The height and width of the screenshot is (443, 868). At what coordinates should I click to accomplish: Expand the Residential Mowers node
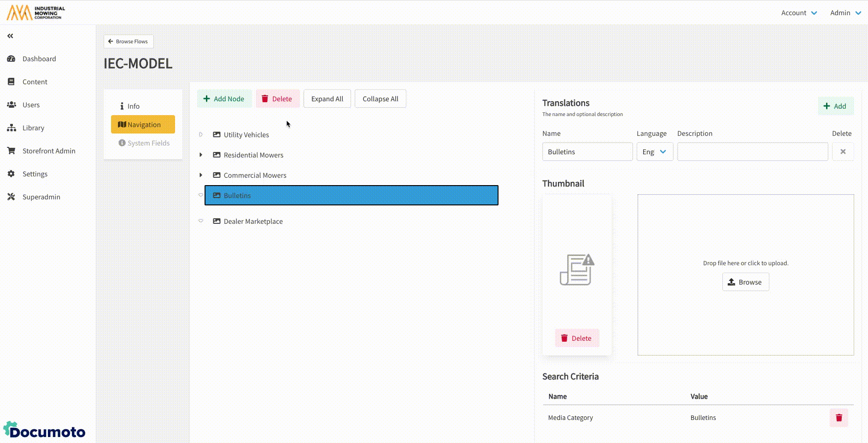coord(201,155)
